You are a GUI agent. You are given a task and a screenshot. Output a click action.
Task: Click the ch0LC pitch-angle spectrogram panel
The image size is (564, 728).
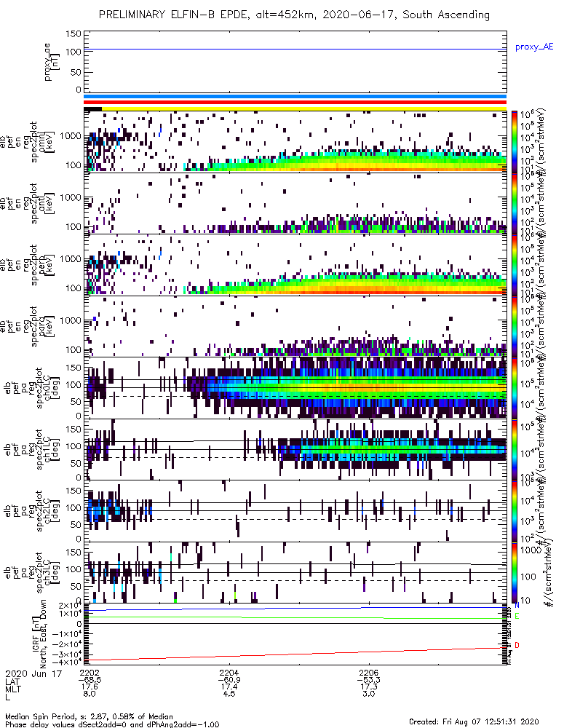295,388
